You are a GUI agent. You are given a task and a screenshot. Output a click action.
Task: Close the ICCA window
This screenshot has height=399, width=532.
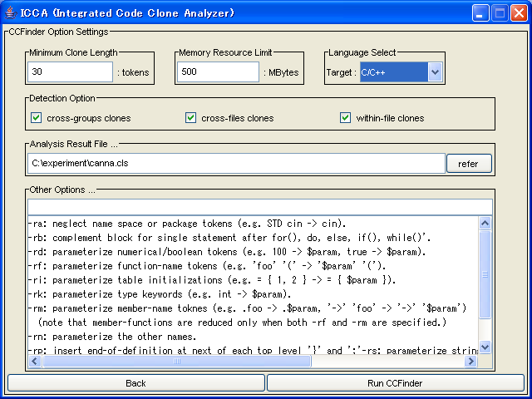tap(518, 12)
